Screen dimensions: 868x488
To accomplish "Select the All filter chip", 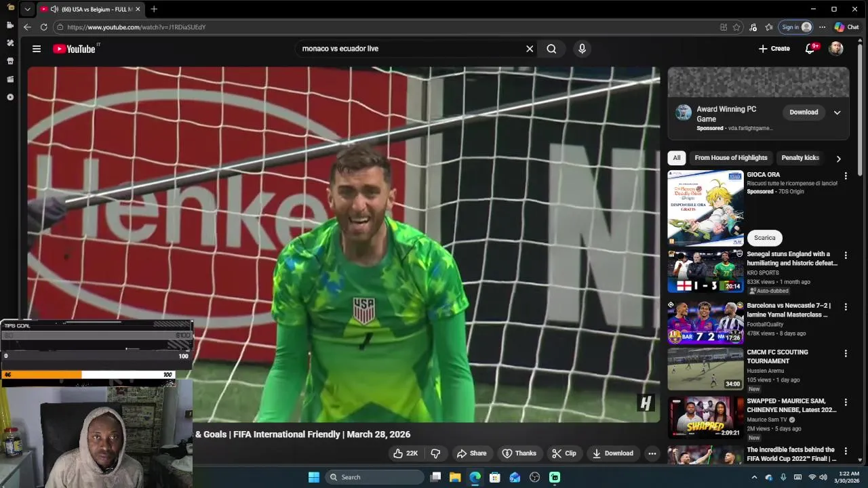I will tap(676, 158).
